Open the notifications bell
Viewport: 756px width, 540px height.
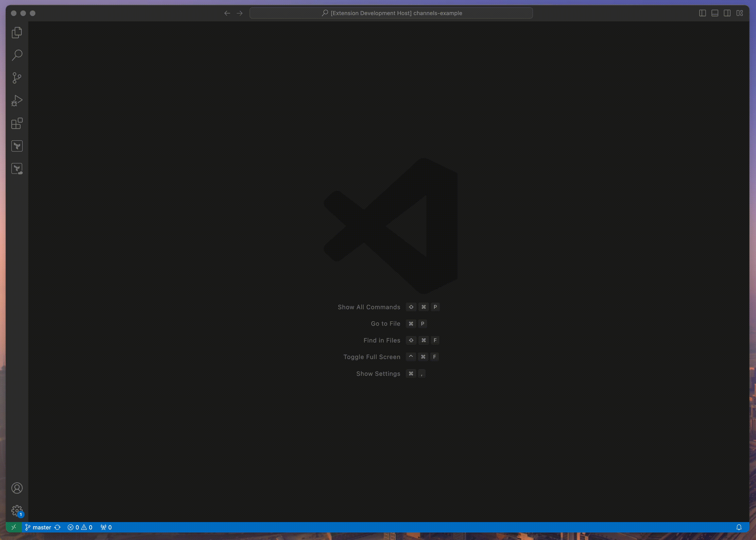pos(739,527)
